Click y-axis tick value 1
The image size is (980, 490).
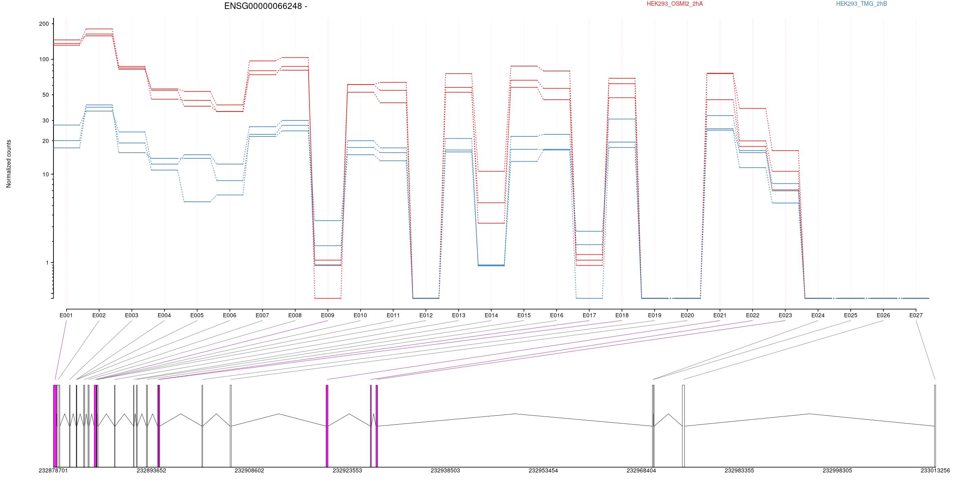(47, 263)
